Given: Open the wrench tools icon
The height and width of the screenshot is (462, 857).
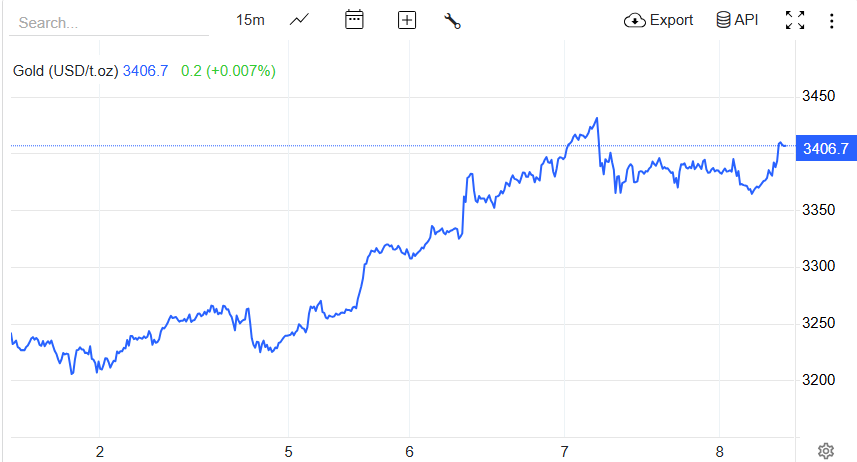Looking at the screenshot, I should click(452, 20).
